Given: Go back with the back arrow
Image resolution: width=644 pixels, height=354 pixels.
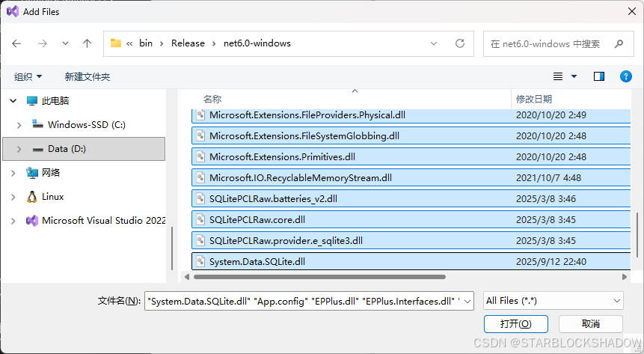Looking at the screenshot, I should (16, 43).
